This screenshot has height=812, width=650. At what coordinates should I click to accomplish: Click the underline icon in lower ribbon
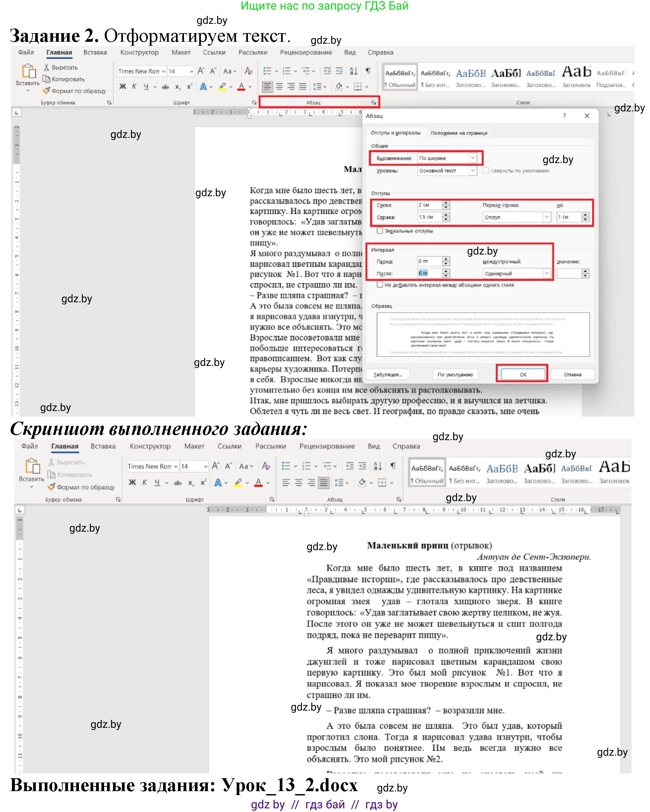pos(157,483)
